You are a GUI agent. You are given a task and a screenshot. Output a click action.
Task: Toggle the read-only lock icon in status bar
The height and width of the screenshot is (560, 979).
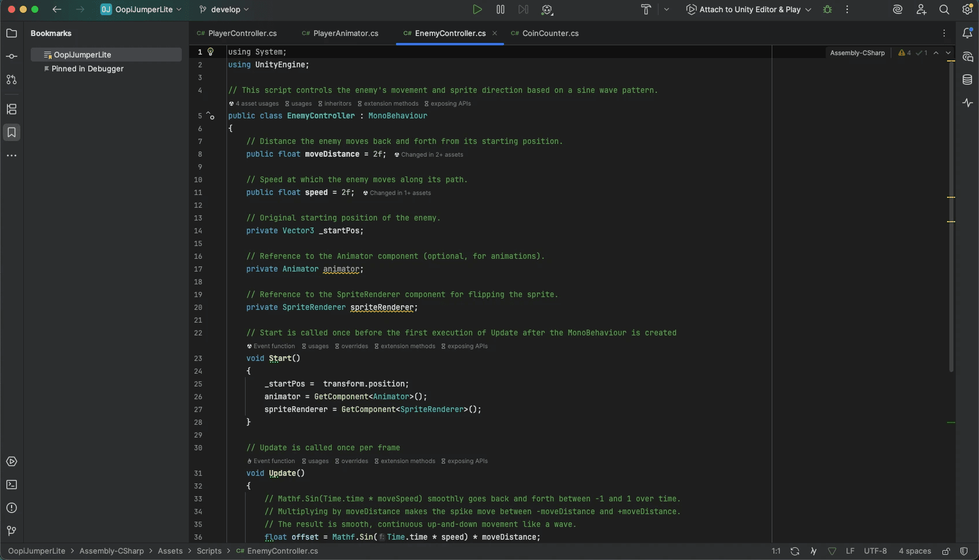(946, 551)
